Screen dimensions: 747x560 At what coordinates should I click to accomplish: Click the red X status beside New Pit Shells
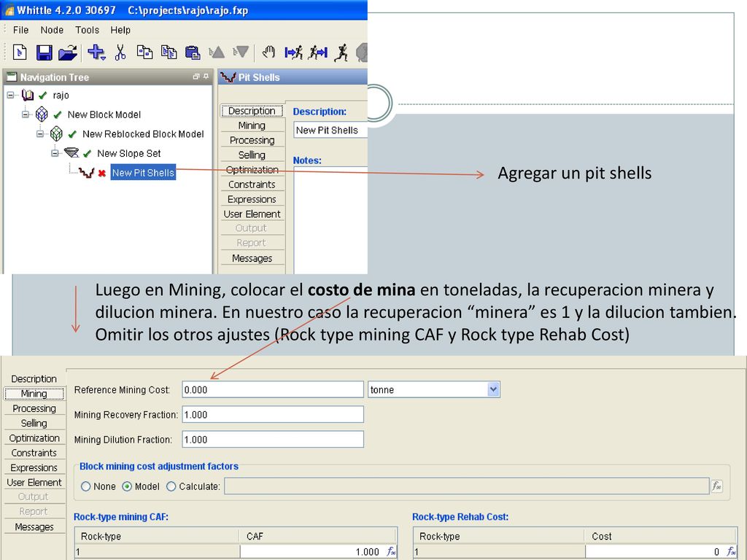(101, 173)
